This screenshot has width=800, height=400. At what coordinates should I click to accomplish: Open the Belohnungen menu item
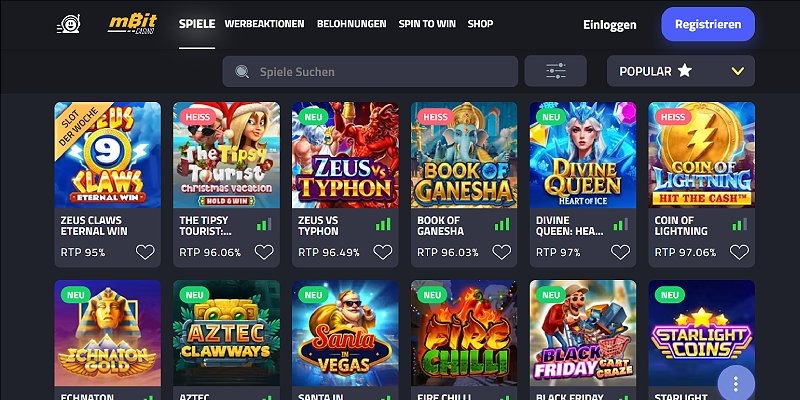pyautogui.click(x=352, y=23)
